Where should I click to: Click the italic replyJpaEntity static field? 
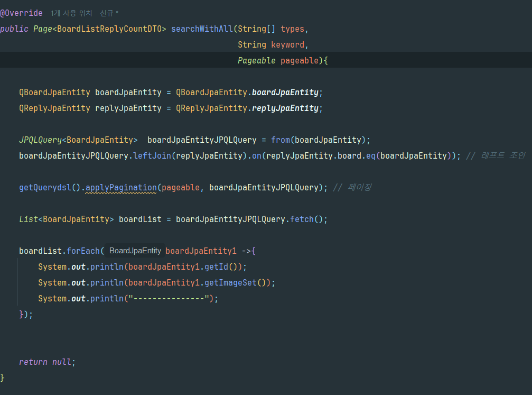tap(285, 108)
